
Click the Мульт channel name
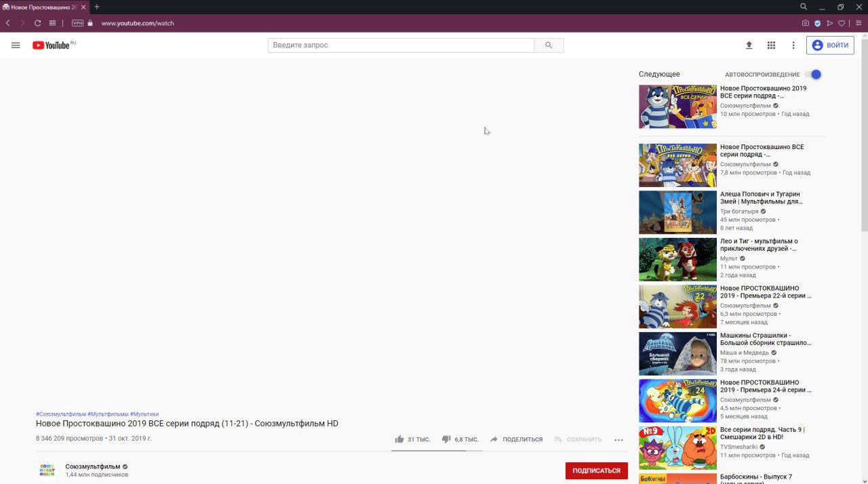pyautogui.click(x=728, y=258)
